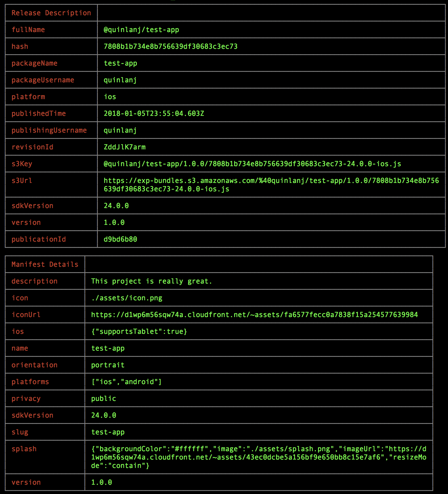Viewport: 448px width, 494px height.
Task: Select the hash value 7808b1b734e8b756639df30683c3ec73
Action: [170, 46]
